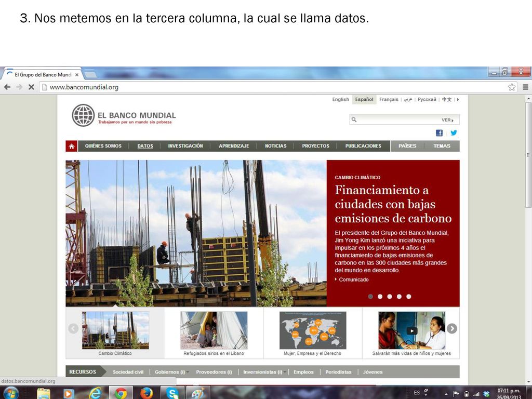The height and width of the screenshot is (399, 532).
Task: Click the VER search button
Action: [447, 120]
